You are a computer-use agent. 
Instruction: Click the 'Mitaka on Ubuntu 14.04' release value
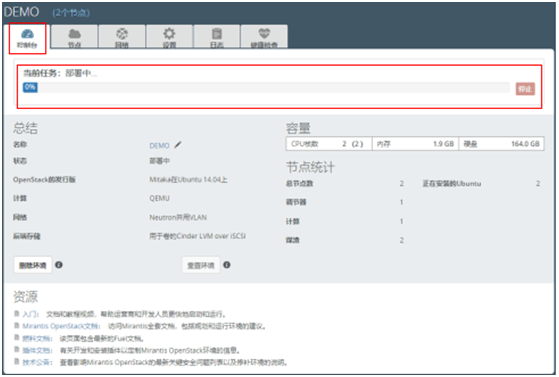click(188, 180)
